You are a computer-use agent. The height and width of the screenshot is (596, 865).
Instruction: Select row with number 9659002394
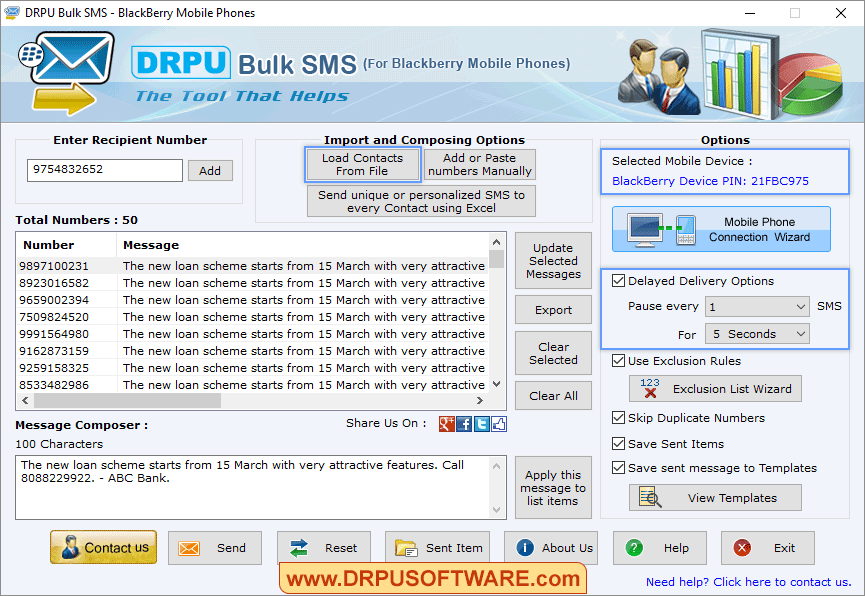tap(253, 300)
